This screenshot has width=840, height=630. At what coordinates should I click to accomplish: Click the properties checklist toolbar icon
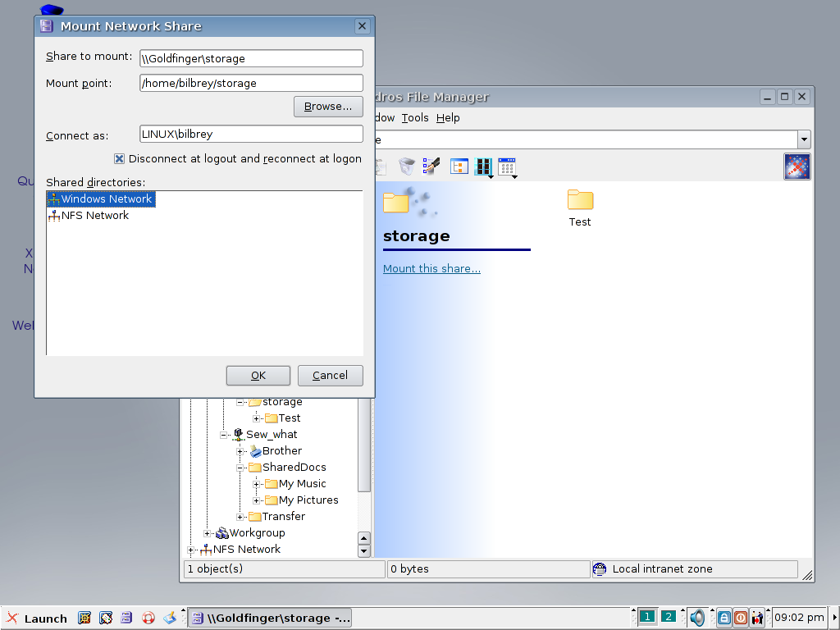(431, 167)
